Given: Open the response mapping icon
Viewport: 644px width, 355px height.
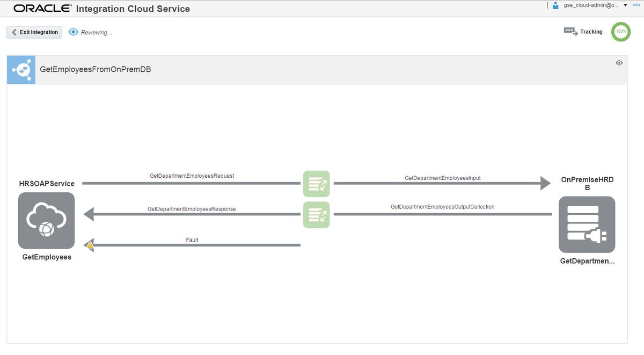Looking at the screenshot, I should pyautogui.click(x=316, y=214).
